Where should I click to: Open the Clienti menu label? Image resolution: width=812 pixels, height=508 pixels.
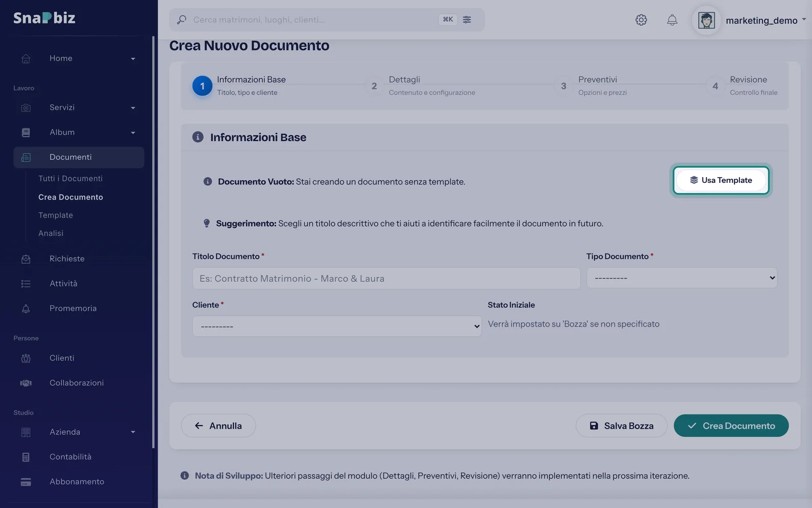tap(62, 358)
